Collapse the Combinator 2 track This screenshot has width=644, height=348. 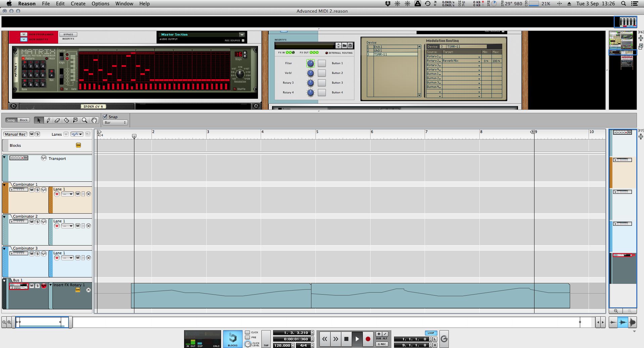point(4,217)
